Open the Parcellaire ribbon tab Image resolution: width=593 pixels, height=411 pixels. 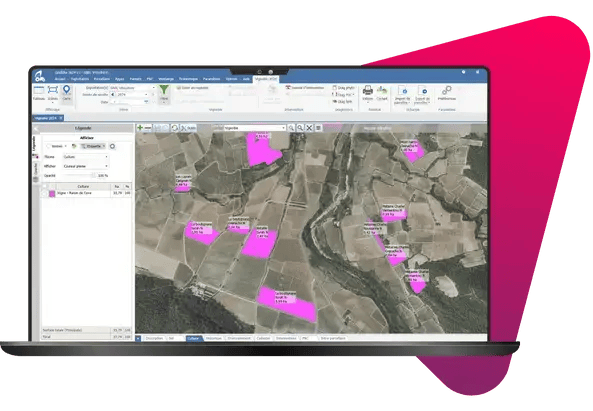click(101, 79)
